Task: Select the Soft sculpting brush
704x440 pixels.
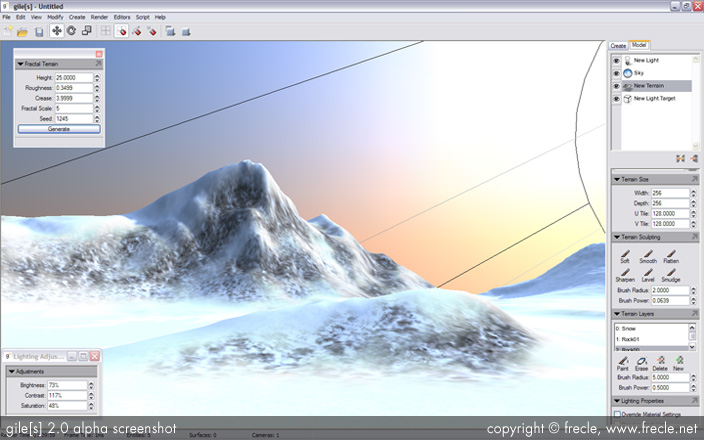Action: coord(625,257)
